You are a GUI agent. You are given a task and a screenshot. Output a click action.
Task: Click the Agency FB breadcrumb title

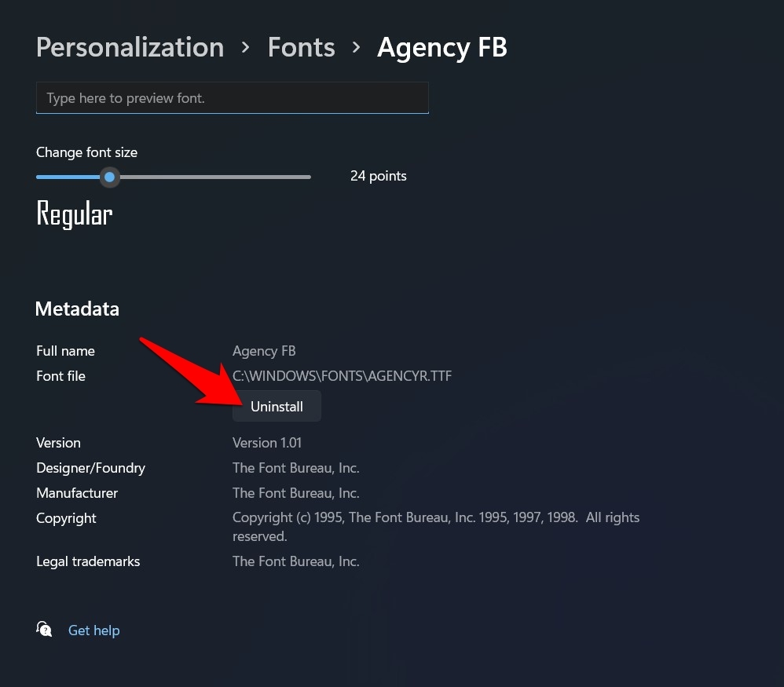pos(442,48)
